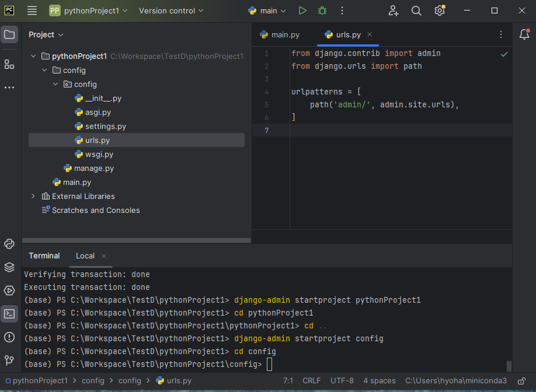Click the UTF-8 encoding indicator
The image size is (536, 392).
coord(342,380)
